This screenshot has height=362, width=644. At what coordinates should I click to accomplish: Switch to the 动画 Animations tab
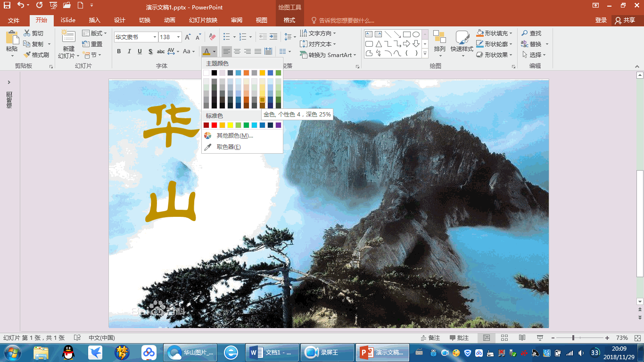tap(170, 20)
